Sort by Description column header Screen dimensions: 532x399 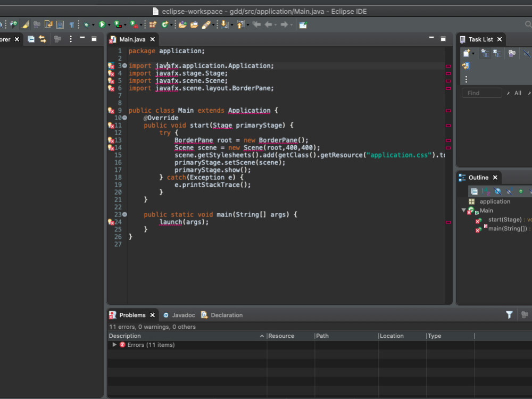pyautogui.click(x=187, y=336)
